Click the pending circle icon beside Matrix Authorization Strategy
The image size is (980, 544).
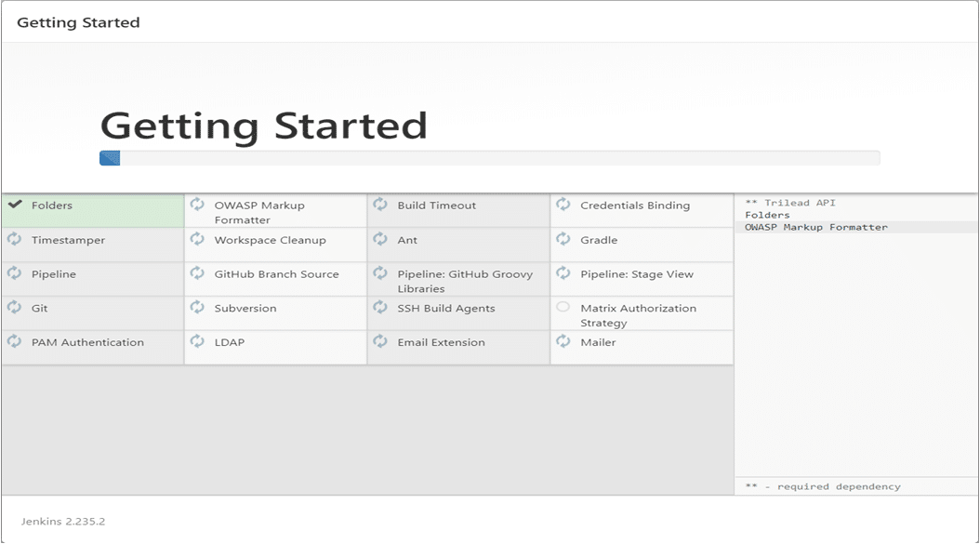click(563, 307)
